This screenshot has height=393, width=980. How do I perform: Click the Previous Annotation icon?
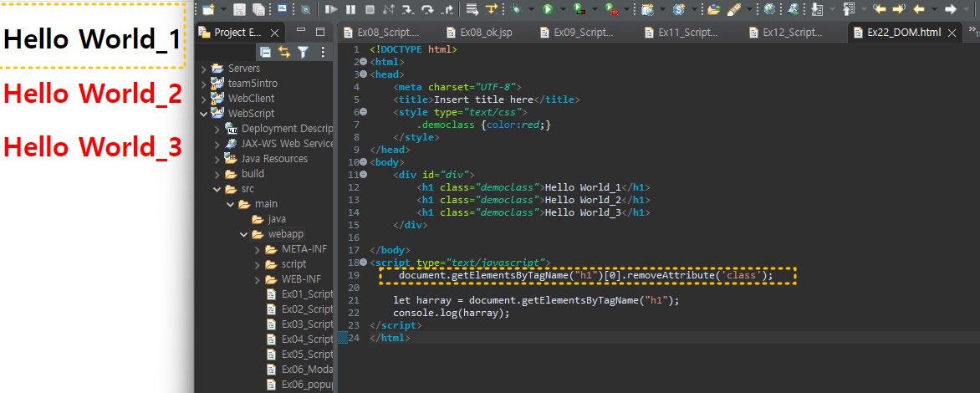849,9
